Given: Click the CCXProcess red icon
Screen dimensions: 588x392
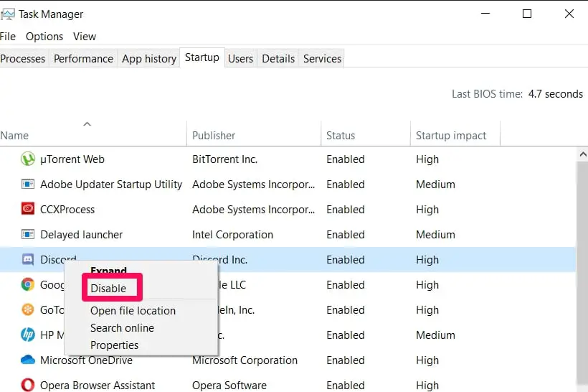Looking at the screenshot, I should point(28,209).
